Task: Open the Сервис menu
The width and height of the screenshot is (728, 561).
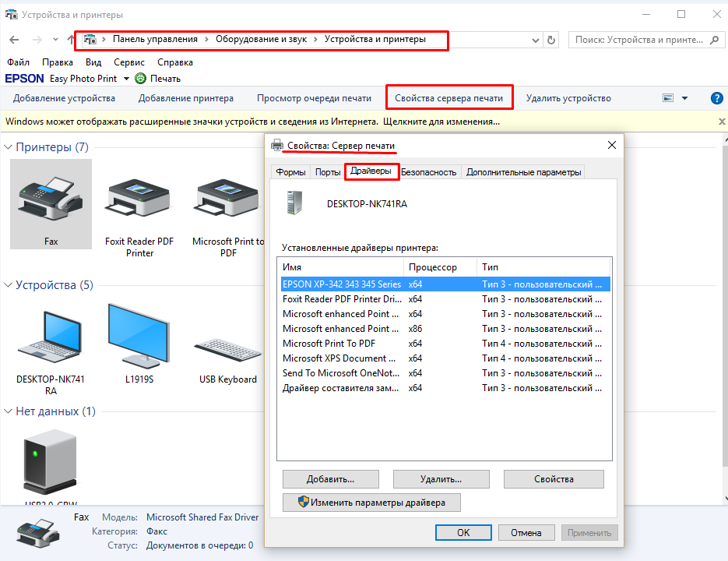Action: pos(129,62)
